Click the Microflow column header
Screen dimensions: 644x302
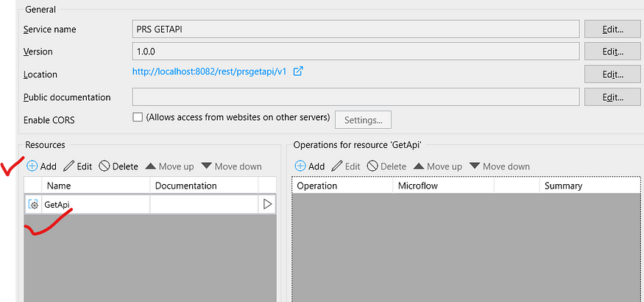(x=443, y=186)
